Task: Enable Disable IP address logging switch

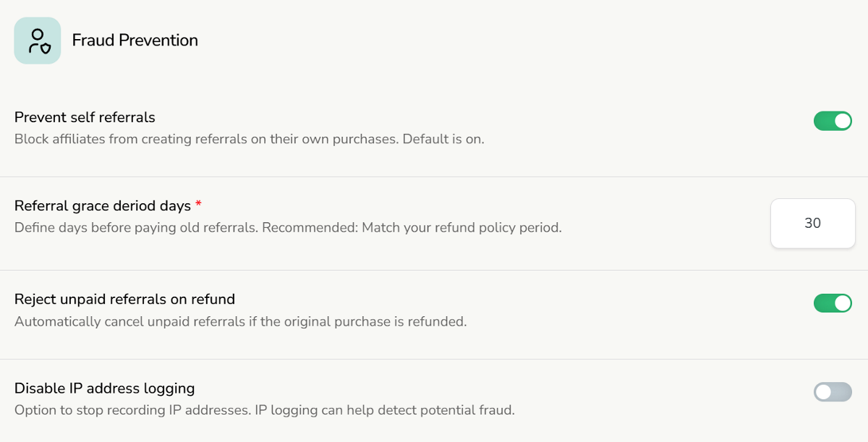Action: click(x=833, y=392)
